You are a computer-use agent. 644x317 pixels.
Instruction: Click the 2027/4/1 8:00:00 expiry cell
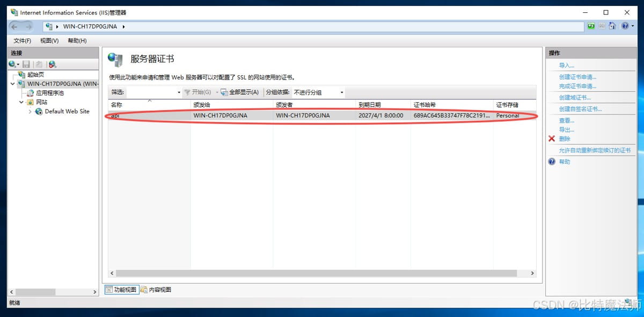pos(381,116)
